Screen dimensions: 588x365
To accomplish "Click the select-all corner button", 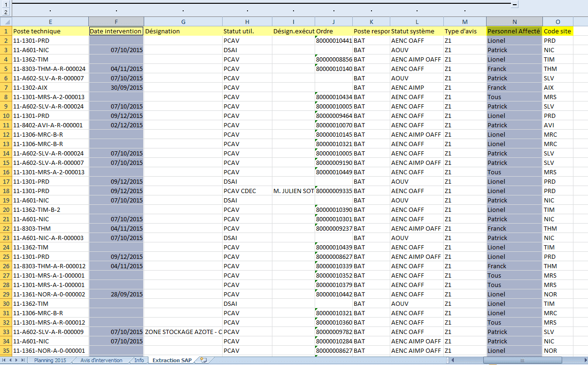I will click(x=6, y=22).
